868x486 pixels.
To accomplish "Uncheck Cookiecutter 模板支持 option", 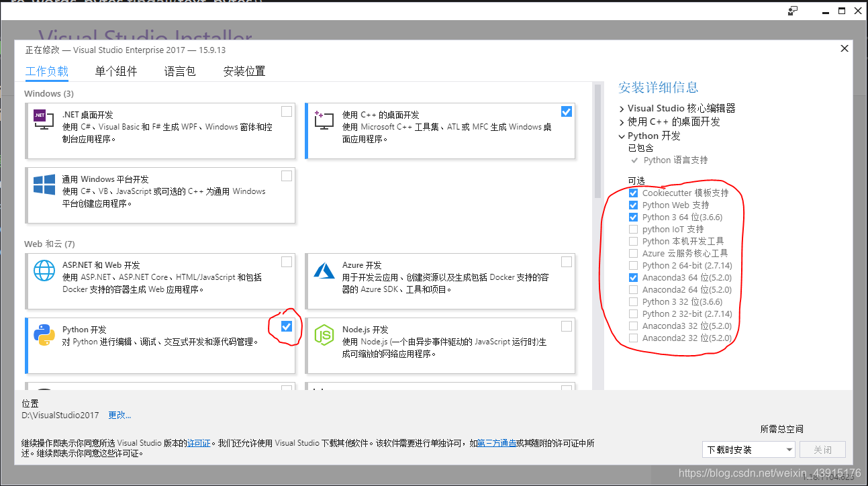I will coord(633,193).
